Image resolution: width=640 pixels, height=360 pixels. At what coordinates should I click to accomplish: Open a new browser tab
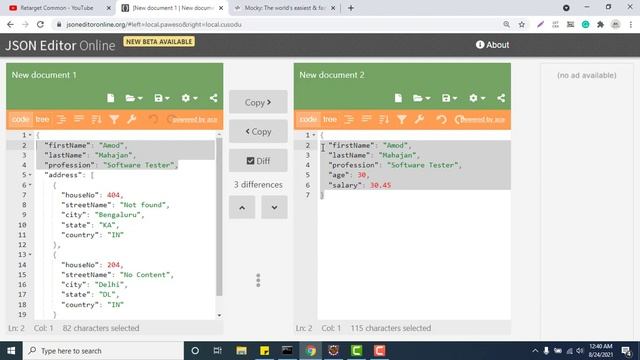pyautogui.click(x=351, y=8)
